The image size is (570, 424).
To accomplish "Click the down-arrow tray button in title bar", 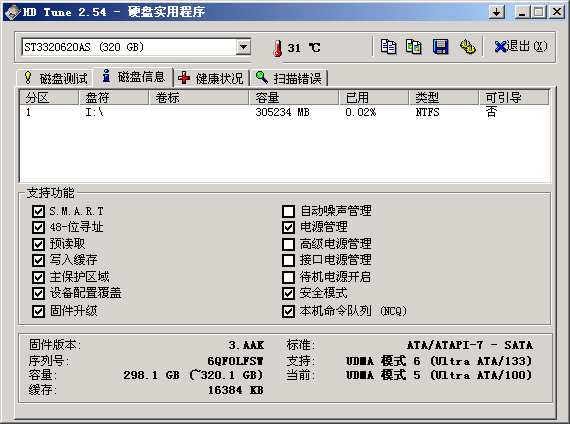I will (497, 12).
